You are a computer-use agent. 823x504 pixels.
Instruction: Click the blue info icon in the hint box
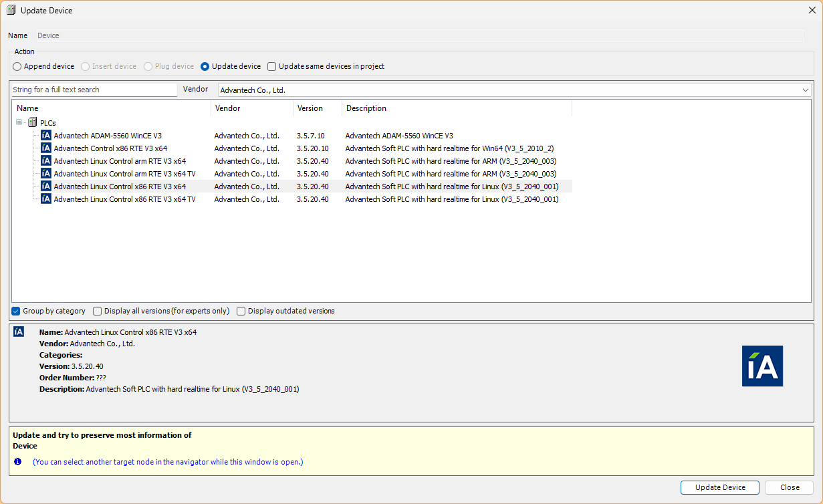(18, 462)
